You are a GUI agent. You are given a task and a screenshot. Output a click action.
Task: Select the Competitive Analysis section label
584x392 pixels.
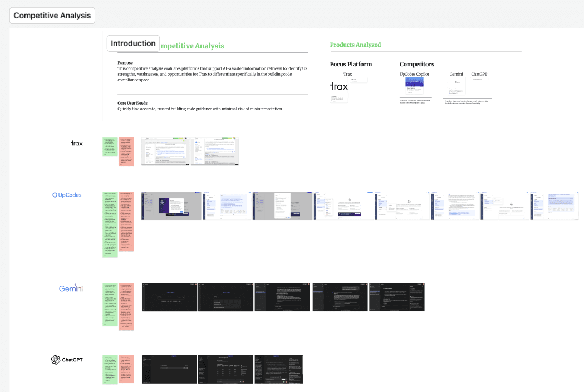pyautogui.click(x=52, y=16)
